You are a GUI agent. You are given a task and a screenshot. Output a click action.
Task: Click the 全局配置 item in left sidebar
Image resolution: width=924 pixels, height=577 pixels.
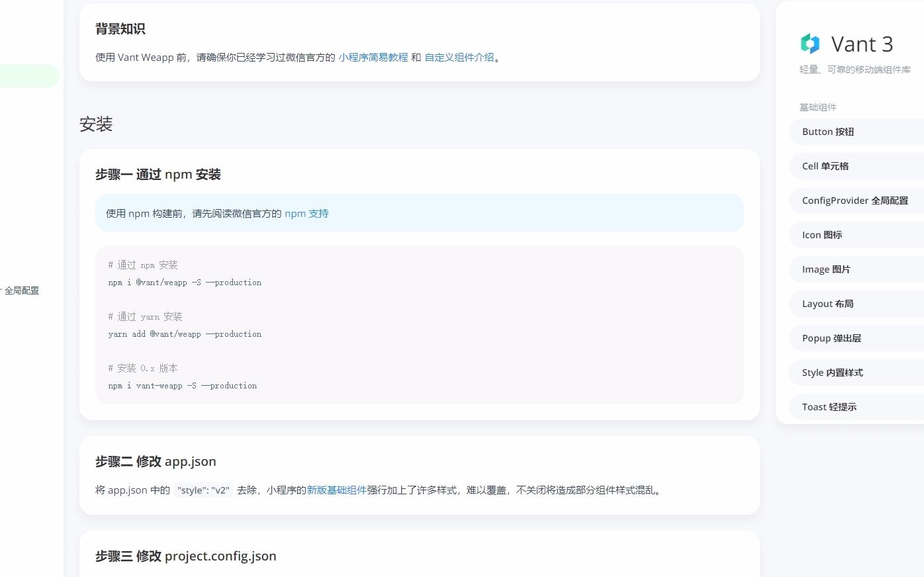point(21,290)
